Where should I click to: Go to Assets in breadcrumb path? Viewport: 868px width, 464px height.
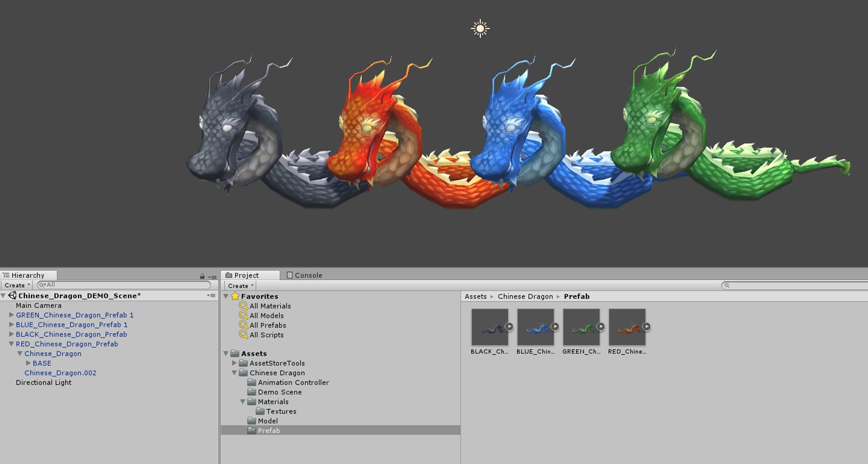476,296
